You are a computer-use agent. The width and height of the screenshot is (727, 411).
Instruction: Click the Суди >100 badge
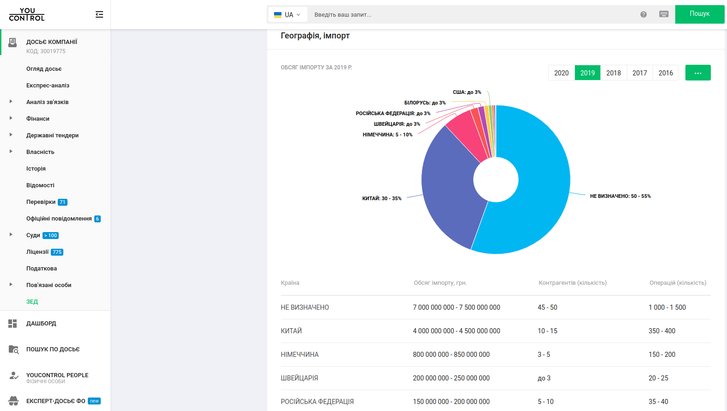[51, 235]
